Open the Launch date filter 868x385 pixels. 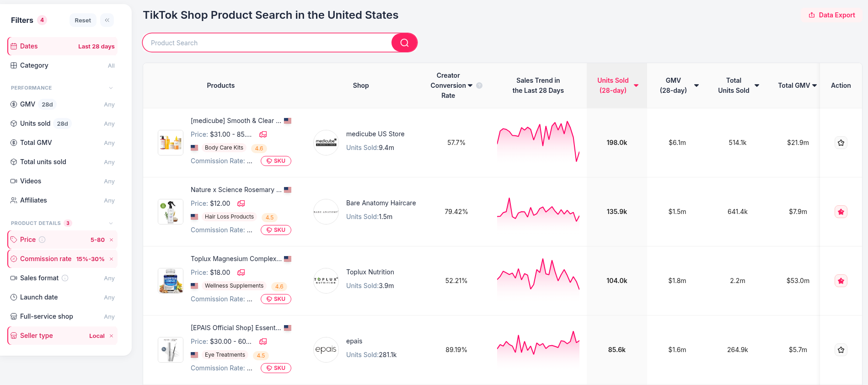coord(63,297)
